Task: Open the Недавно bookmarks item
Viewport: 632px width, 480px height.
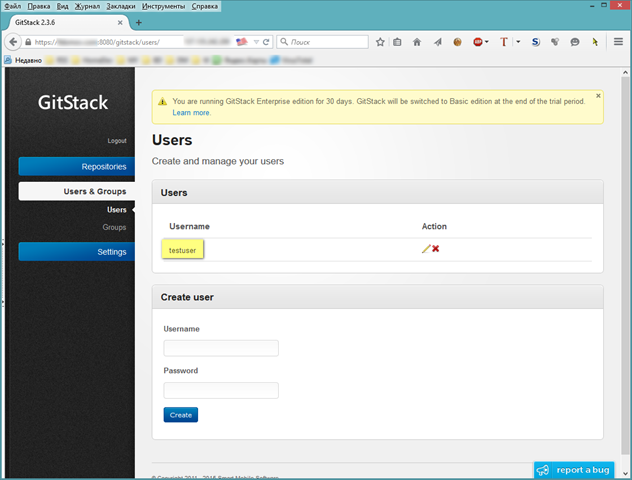Action: pos(23,60)
